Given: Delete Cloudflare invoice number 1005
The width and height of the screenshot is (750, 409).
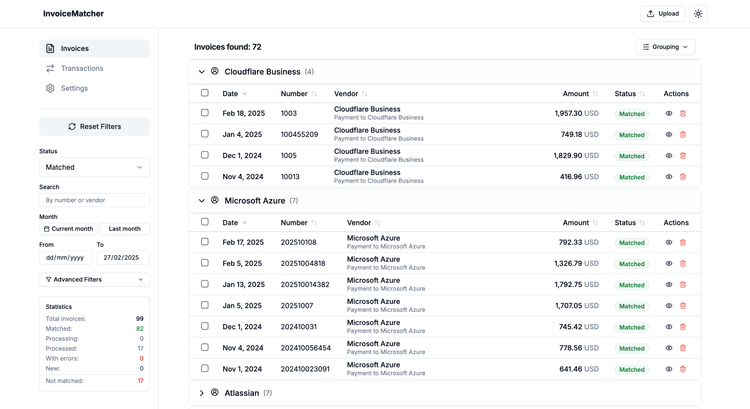Looking at the screenshot, I should (x=683, y=155).
